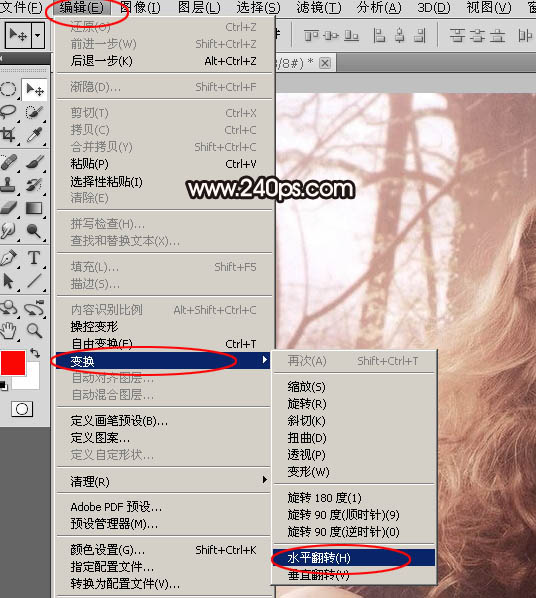Open the 图像(I) menu
This screenshot has height=598, width=536.
[140, 8]
